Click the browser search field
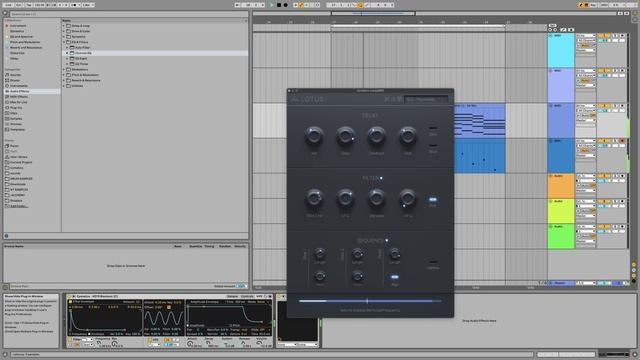This screenshot has width=640, height=360. tap(129, 14)
